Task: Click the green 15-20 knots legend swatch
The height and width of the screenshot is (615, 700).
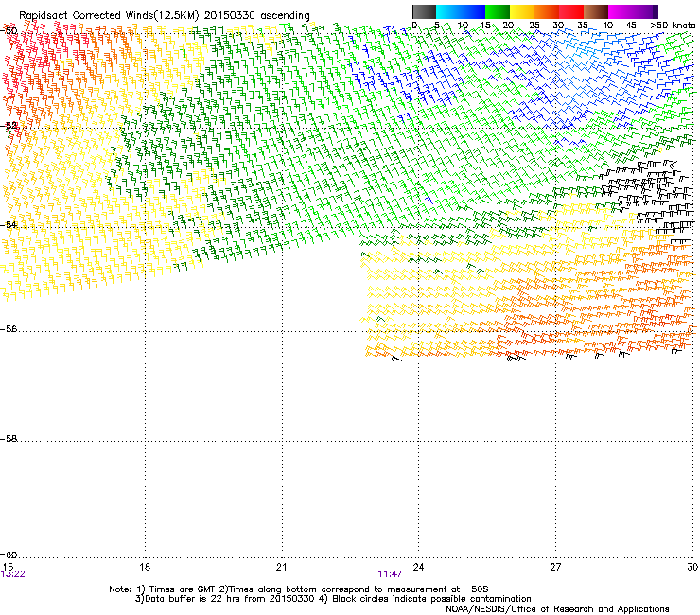Action: pos(498,11)
